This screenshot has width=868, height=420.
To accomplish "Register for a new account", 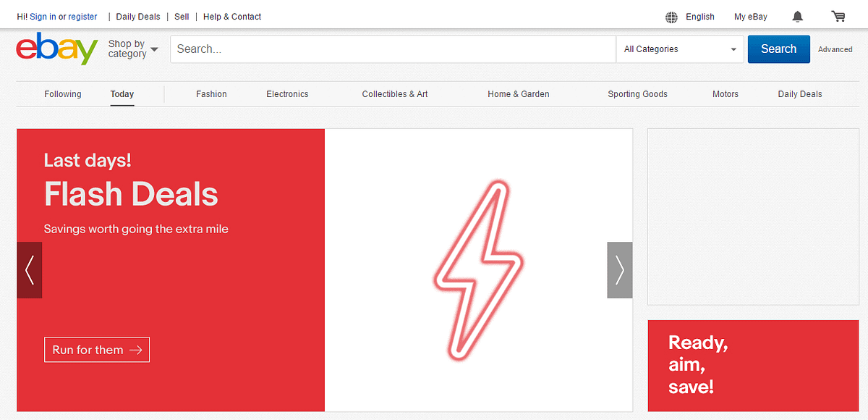I will tap(82, 16).
